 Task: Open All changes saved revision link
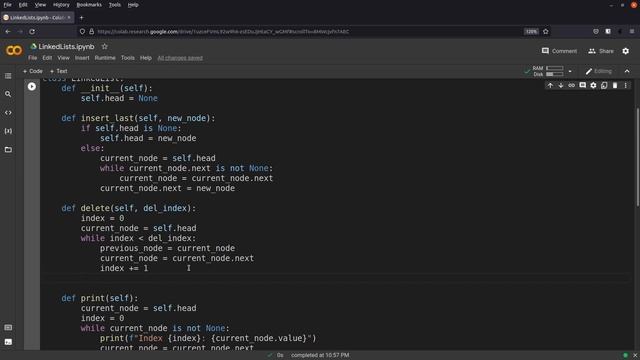click(x=180, y=58)
